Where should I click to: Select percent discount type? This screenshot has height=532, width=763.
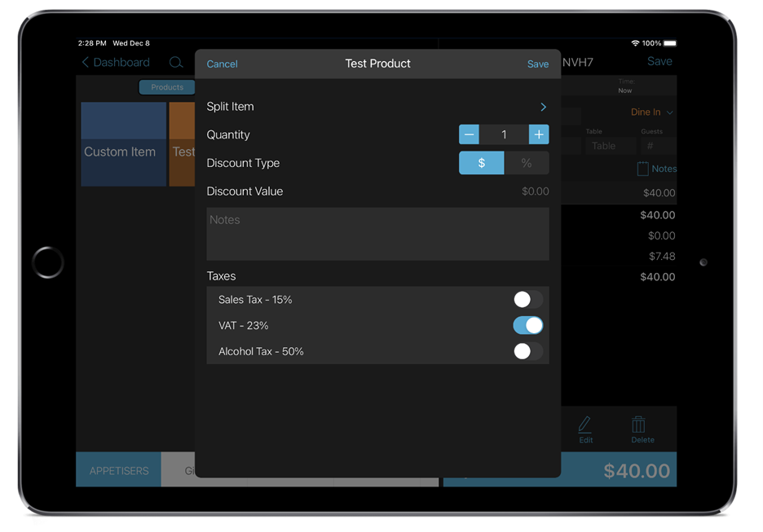527,163
